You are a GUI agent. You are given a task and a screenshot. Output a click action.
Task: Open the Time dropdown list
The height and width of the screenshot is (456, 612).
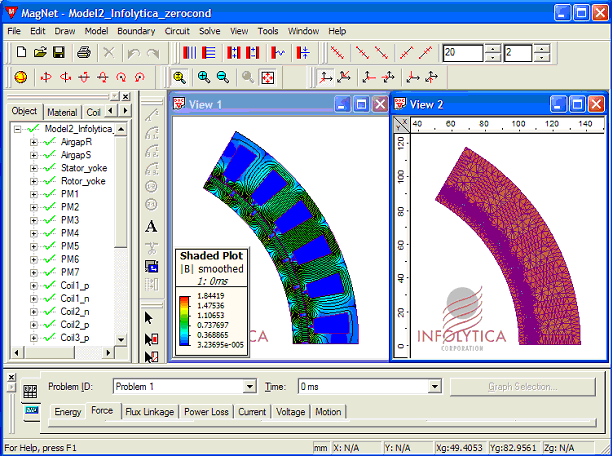(x=434, y=386)
